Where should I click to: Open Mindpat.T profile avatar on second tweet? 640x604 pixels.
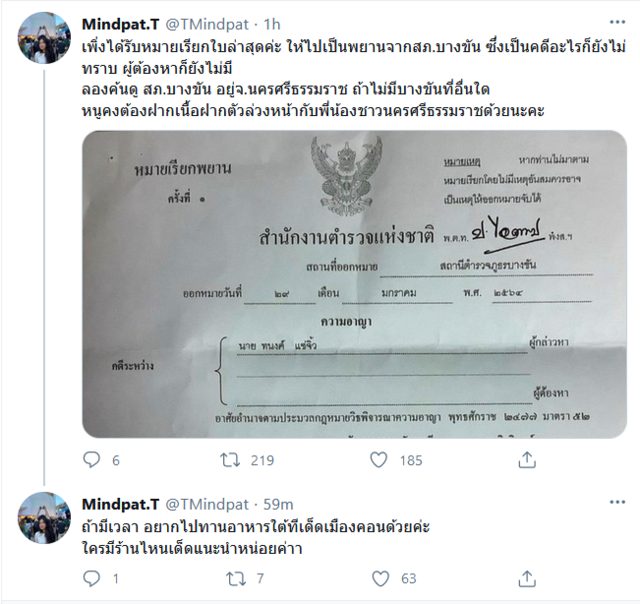(44, 518)
